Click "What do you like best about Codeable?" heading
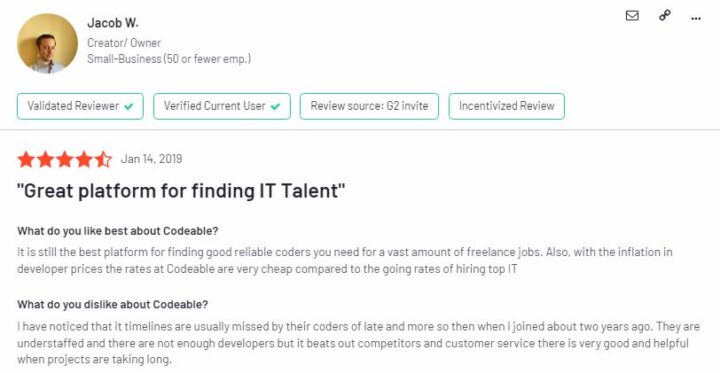720x373 pixels. [x=118, y=231]
